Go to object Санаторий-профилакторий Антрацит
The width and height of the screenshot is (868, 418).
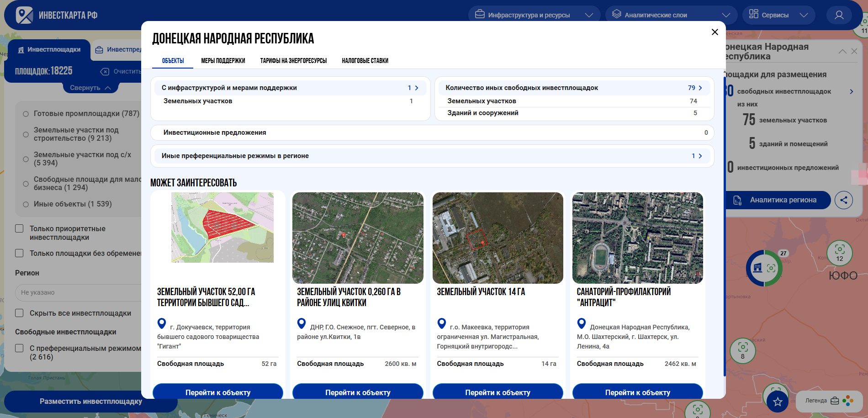[638, 392]
